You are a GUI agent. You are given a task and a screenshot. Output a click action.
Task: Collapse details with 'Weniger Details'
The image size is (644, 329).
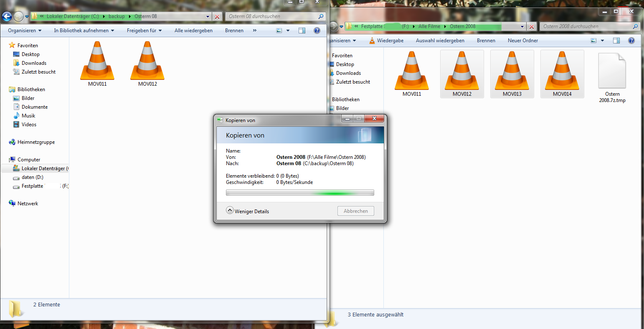248,211
